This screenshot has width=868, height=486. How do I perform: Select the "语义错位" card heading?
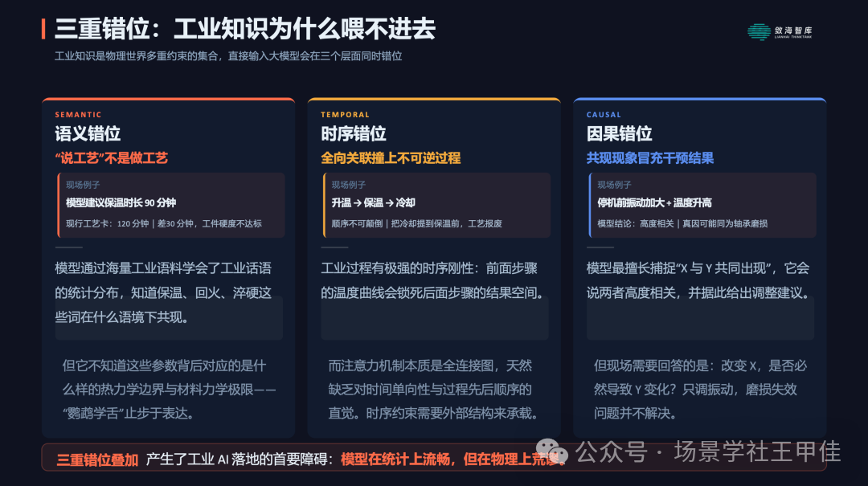pos(88,133)
